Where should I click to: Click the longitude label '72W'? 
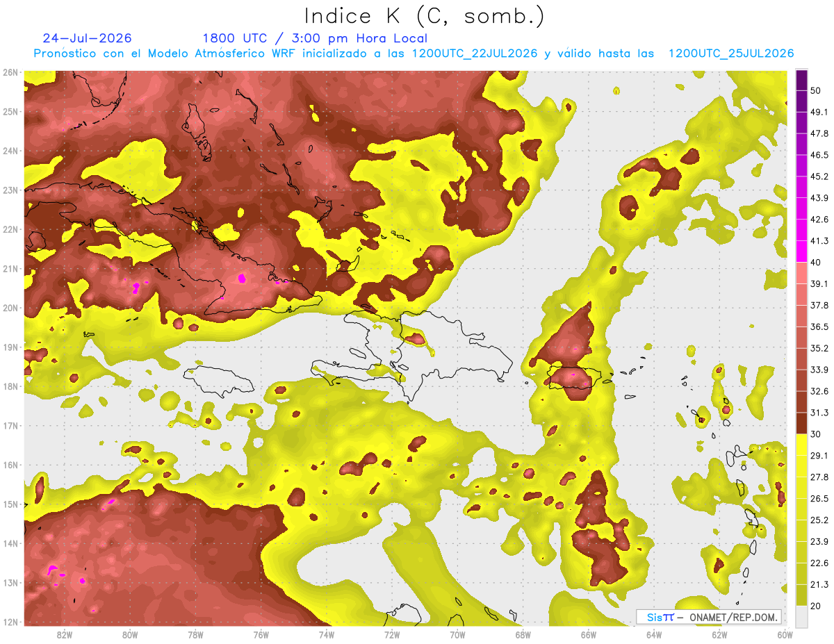click(392, 635)
